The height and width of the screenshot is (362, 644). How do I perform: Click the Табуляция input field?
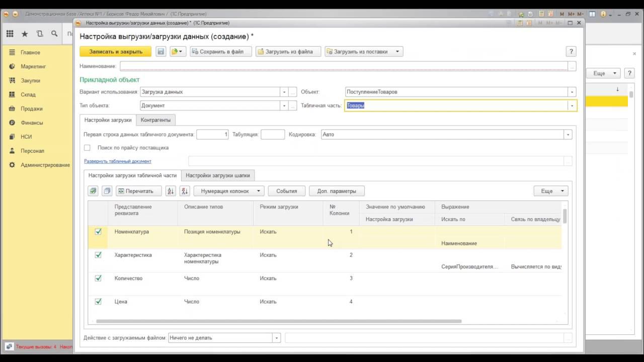coord(273,135)
